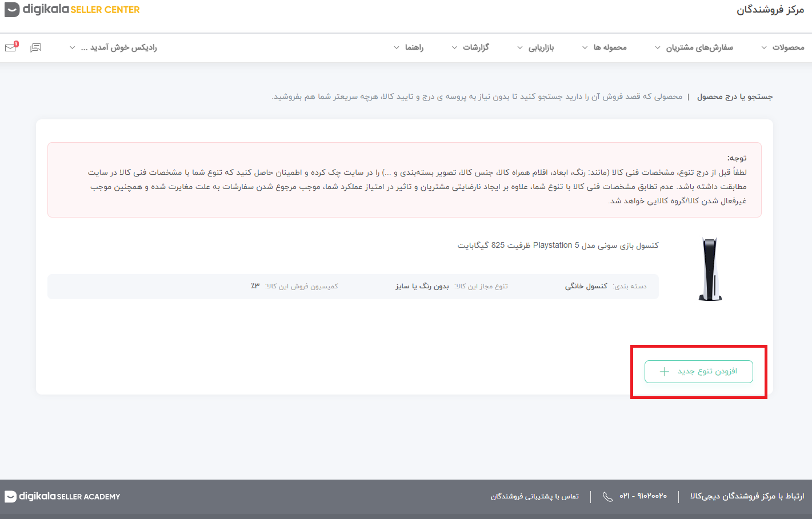Image resolution: width=812 pixels, height=519 pixels.
Task: Open the راهنما menu
Action: click(x=409, y=47)
